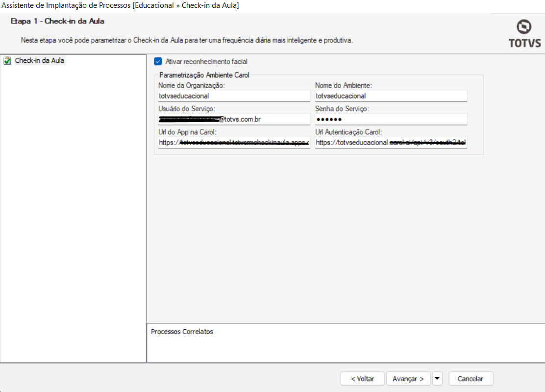Click the Check-in da Aula checkmark icon
Viewport: 545px width, 392px height.
click(7, 60)
